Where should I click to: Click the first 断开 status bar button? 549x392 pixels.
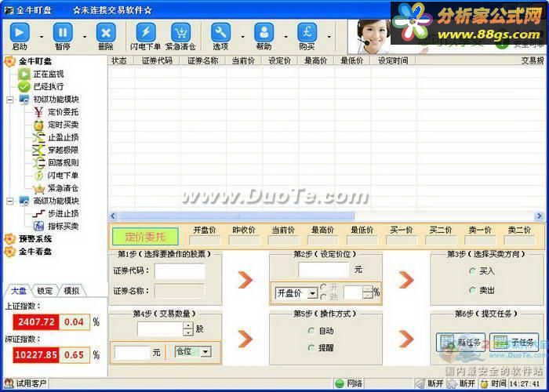click(429, 383)
